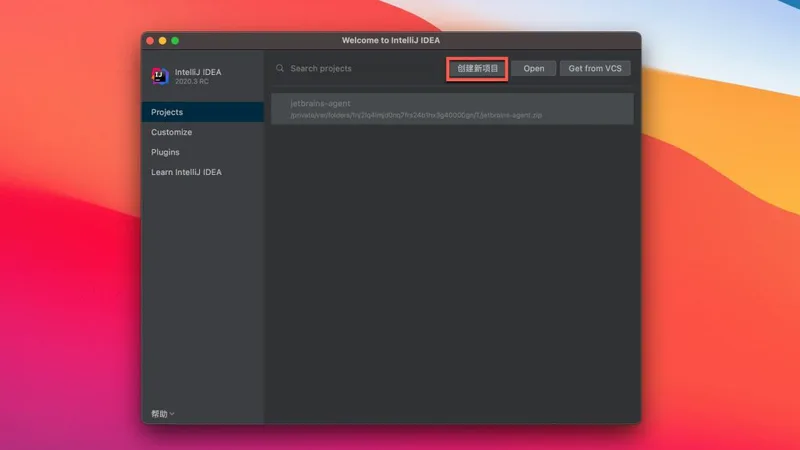Maximize the window using the green button
The height and width of the screenshot is (450, 800).
[175, 41]
